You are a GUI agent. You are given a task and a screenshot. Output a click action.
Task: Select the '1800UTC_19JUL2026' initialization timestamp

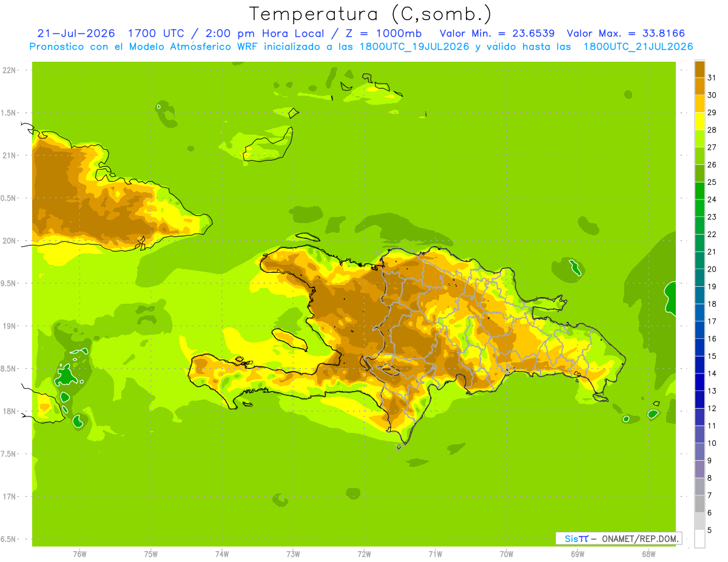(414, 47)
